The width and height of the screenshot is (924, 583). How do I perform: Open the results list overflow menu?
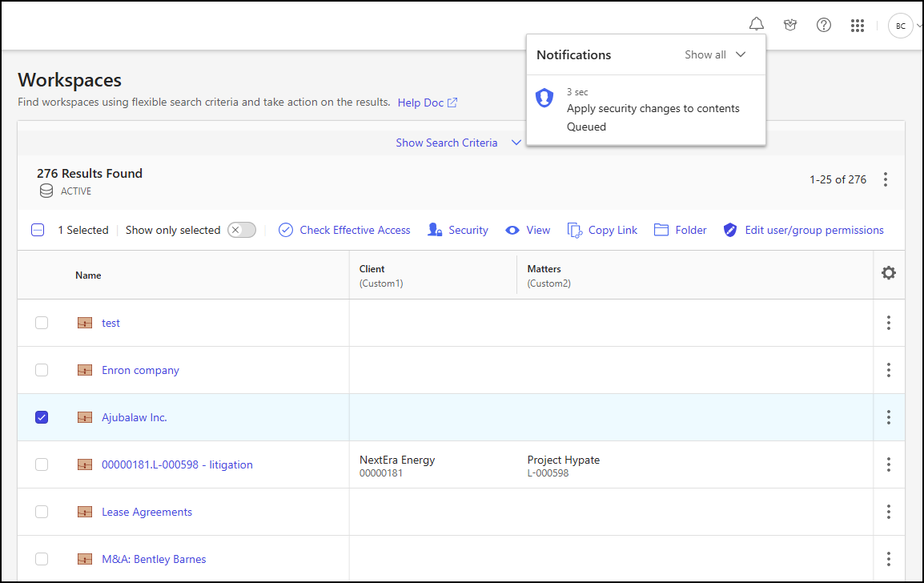[x=886, y=179]
